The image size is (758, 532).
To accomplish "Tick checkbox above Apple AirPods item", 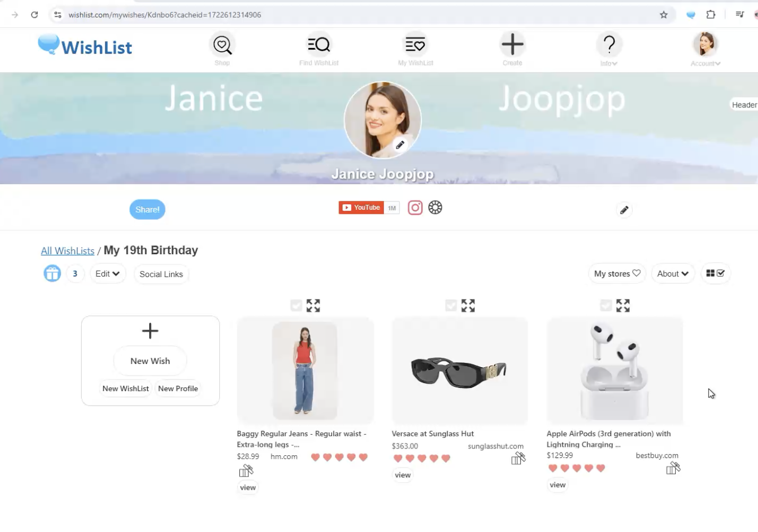I will coord(606,306).
